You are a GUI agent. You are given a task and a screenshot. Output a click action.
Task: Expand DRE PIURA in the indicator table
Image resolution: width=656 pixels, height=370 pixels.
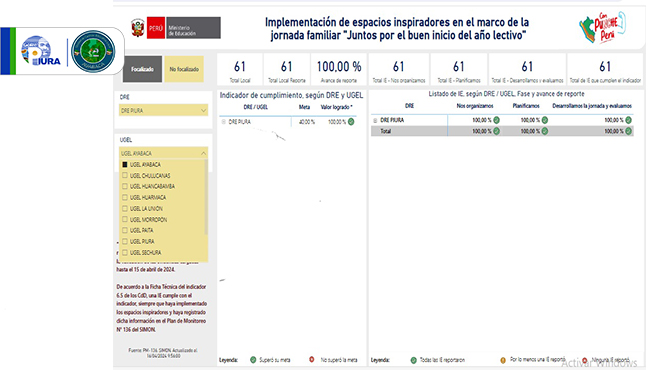click(223, 122)
